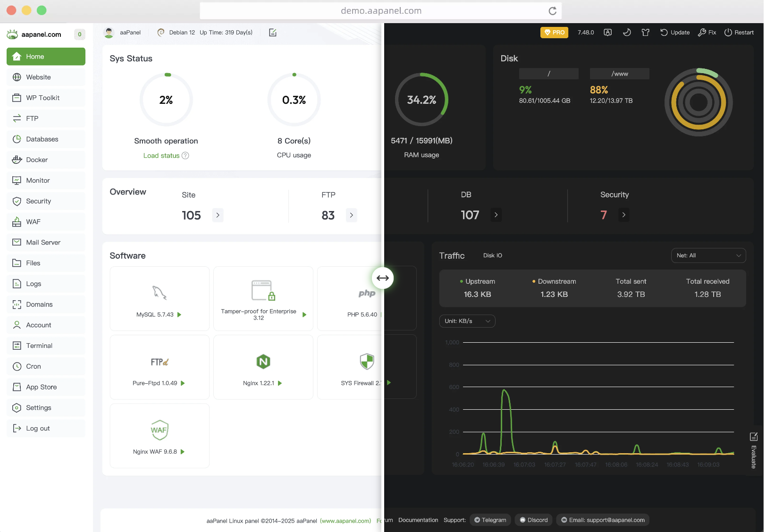Screen dimensions: 766x532
Task: Open Docker in the sidebar menu
Action: pyautogui.click(x=37, y=160)
